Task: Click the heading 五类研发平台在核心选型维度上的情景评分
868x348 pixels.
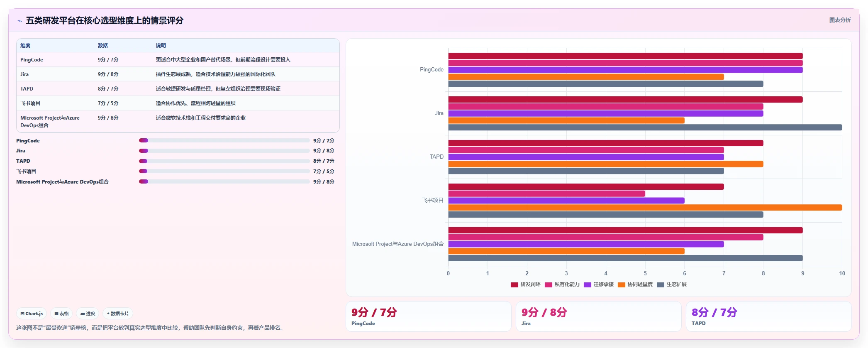Action: click(x=105, y=20)
